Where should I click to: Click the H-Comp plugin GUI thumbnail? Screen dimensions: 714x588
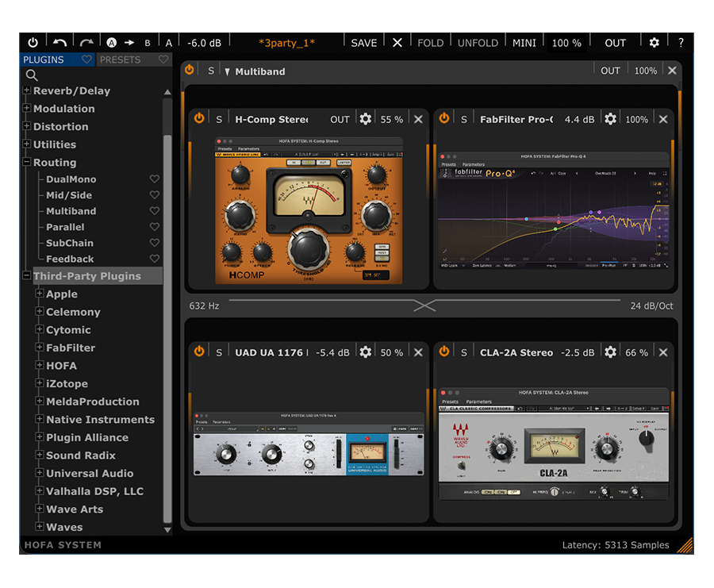(309, 211)
